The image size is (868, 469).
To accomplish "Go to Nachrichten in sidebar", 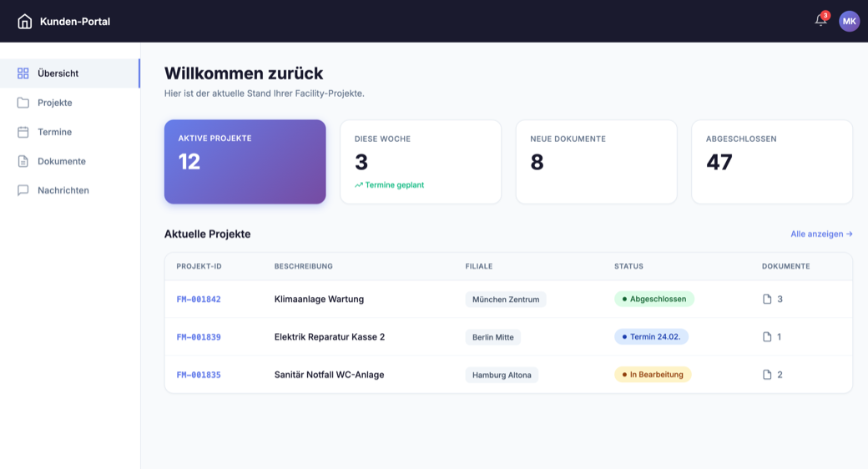I will click(x=63, y=190).
